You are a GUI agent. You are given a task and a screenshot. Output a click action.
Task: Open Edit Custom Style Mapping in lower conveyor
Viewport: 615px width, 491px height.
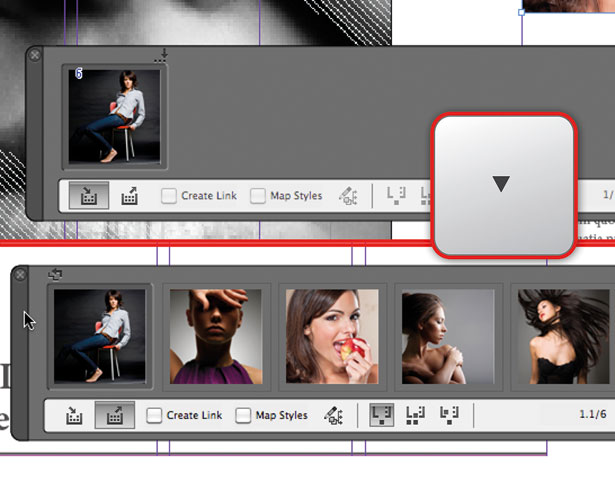coord(333,415)
